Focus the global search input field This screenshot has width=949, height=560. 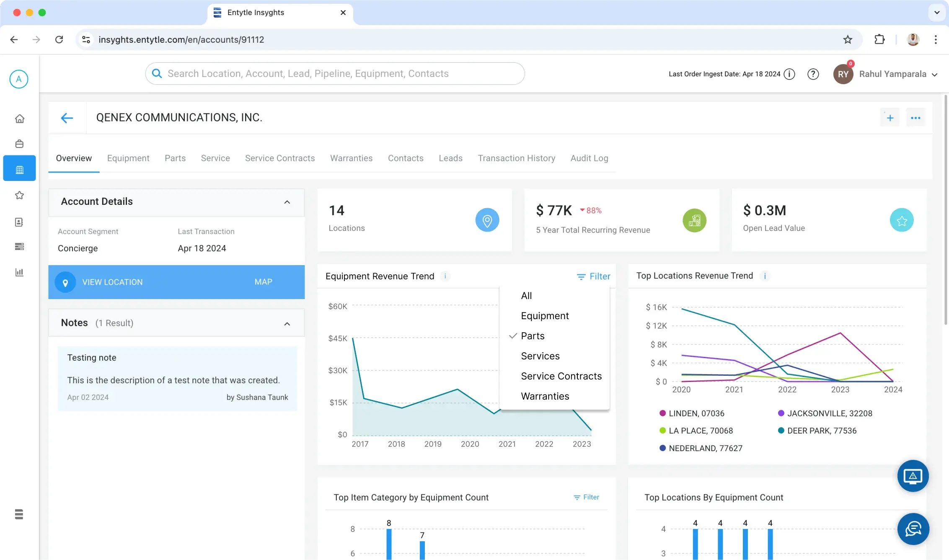[335, 74]
